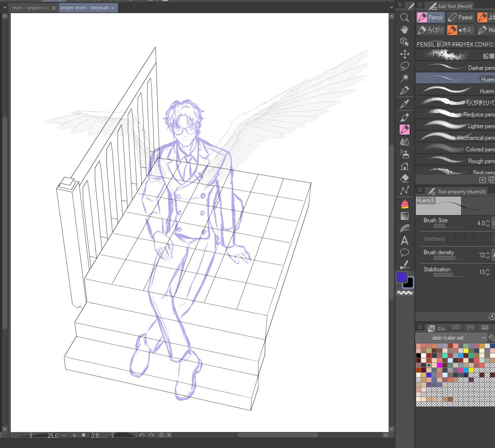This screenshot has width=495, height=448.
Task: Choose the 'Darker pencil' brush
Action: (x=455, y=67)
